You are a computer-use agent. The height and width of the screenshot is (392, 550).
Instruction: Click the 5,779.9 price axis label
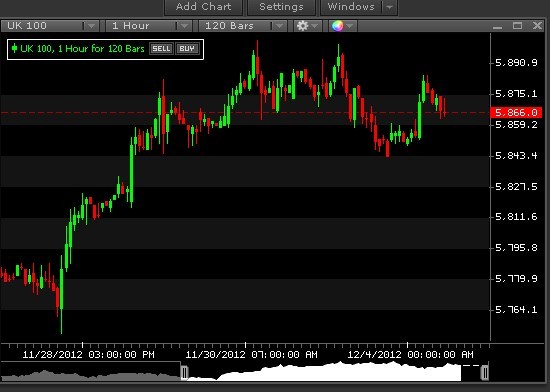[x=516, y=279]
